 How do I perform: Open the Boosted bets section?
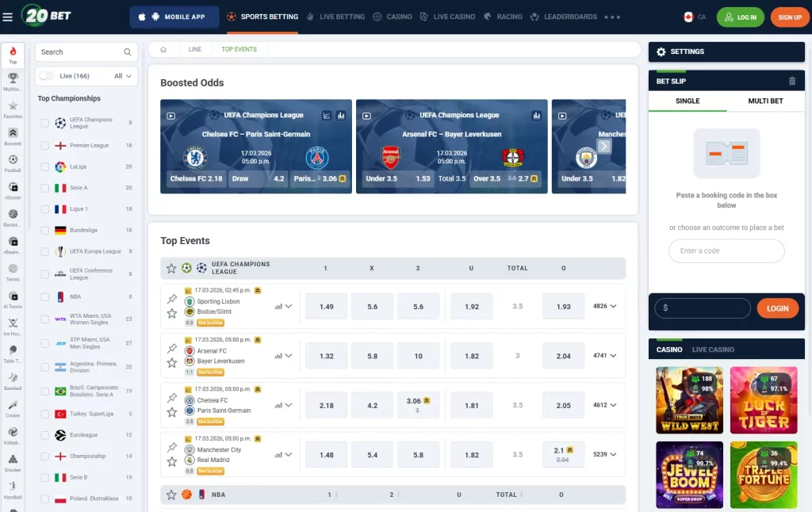12,131
